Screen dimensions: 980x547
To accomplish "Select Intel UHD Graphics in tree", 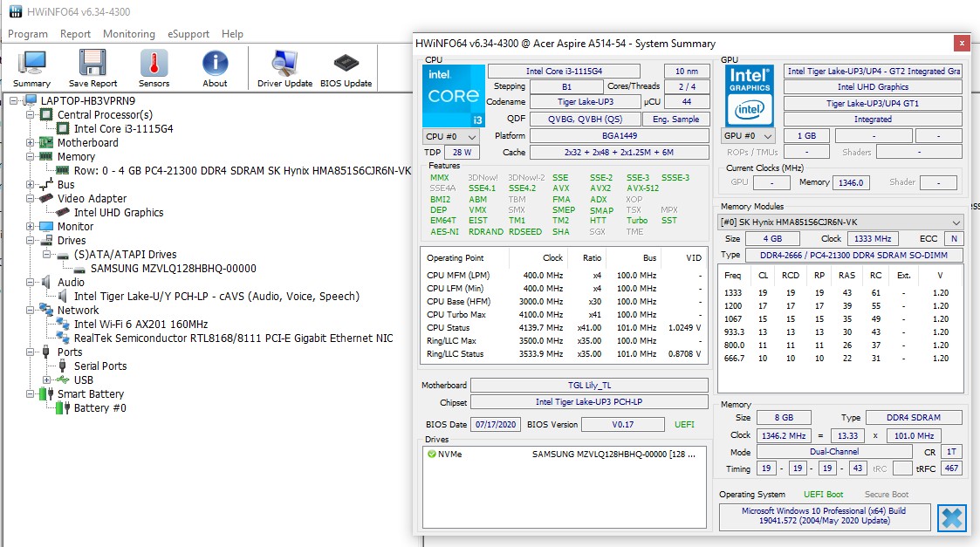I will pos(118,212).
